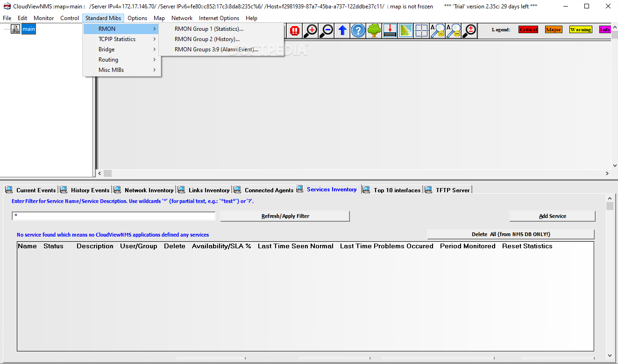Click the Refresh/Apply Filter button
Viewport: 618px width, 364px height.
click(x=285, y=216)
